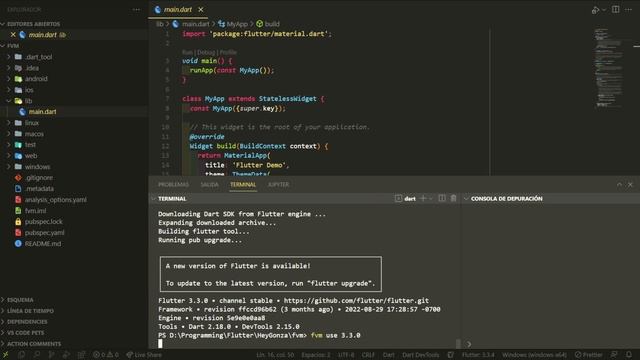The image size is (640, 360).
Task: Open the pubspec.yaml file
Action: pos(44,233)
